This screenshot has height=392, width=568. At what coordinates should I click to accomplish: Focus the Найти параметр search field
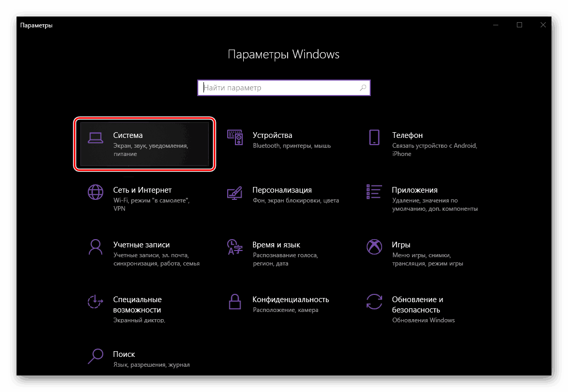point(284,88)
